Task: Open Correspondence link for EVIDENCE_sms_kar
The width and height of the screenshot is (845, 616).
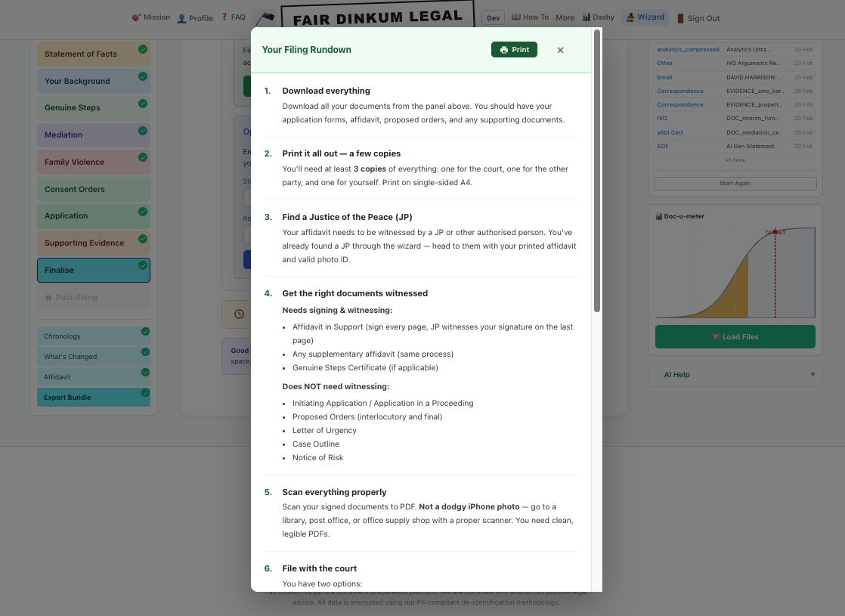Action: [x=680, y=91]
